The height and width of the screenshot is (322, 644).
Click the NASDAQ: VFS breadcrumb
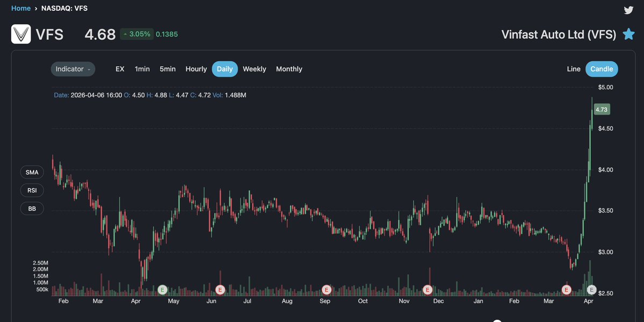point(64,8)
